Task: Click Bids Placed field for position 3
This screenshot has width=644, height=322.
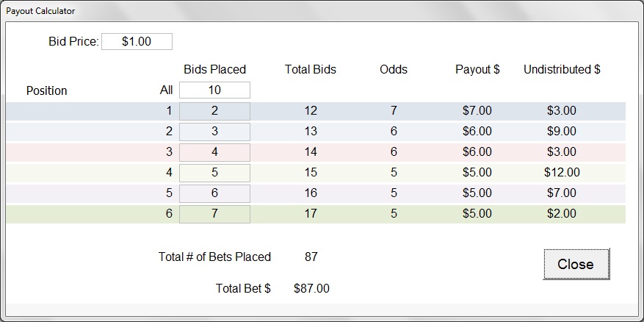Action: pyautogui.click(x=214, y=152)
